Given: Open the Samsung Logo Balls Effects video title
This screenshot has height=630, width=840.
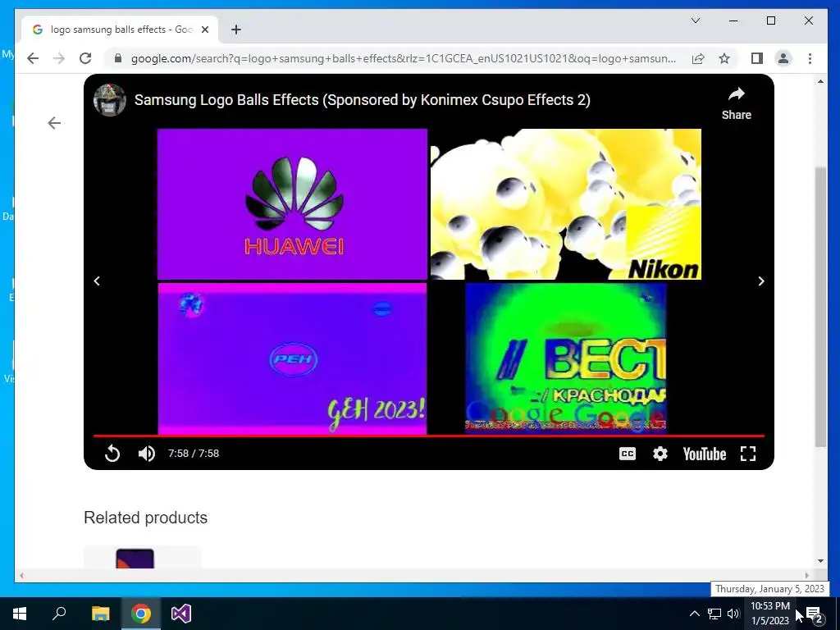Looking at the screenshot, I should pyautogui.click(x=362, y=100).
